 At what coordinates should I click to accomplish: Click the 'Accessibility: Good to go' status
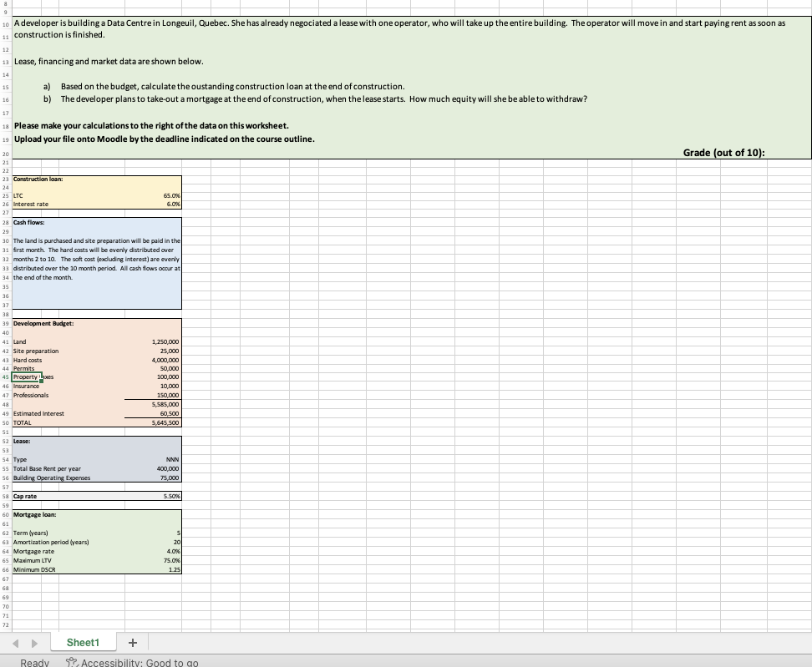click(x=140, y=663)
